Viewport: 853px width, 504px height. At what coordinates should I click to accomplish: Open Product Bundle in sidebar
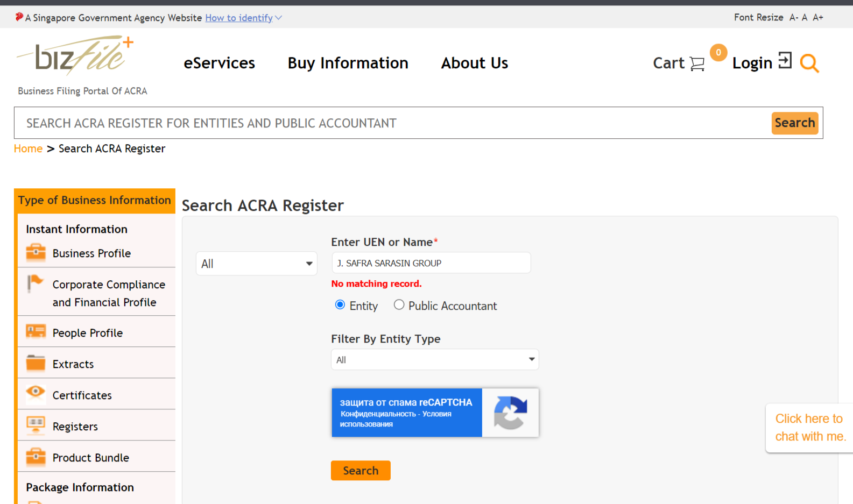[x=91, y=458]
